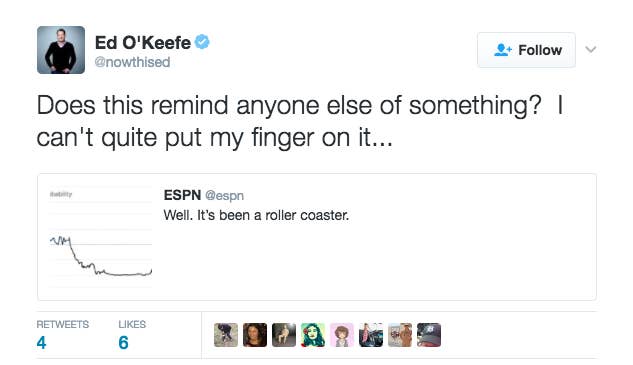The height and width of the screenshot is (365, 633).
Task: Open the cartoon avatar with pink background
Action: [x=342, y=335]
